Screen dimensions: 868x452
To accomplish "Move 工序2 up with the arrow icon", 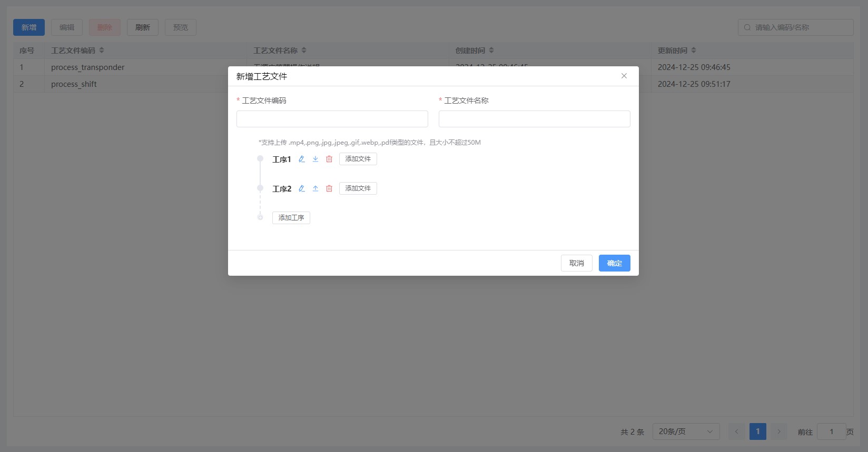I will click(315, 188).
